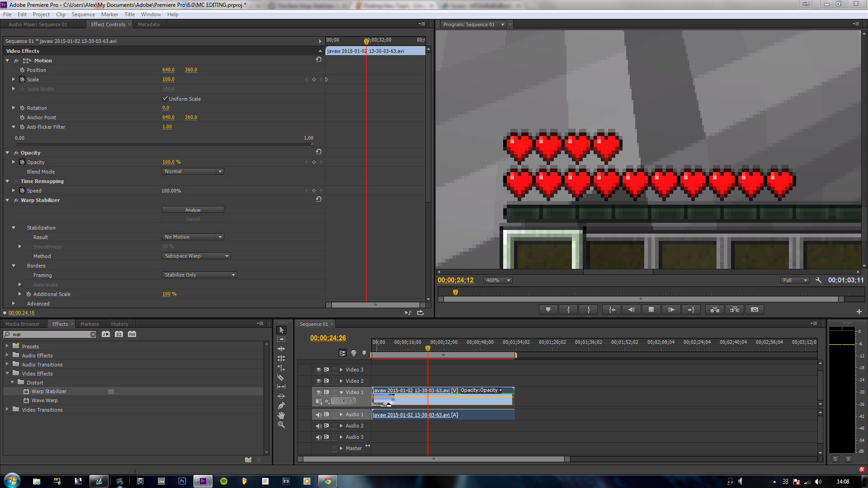Image resolution: width=868 pixels, height=488 pixels.
Task: Toggle animation stopwatch for Rotation
Action: [x=22, y=108]
